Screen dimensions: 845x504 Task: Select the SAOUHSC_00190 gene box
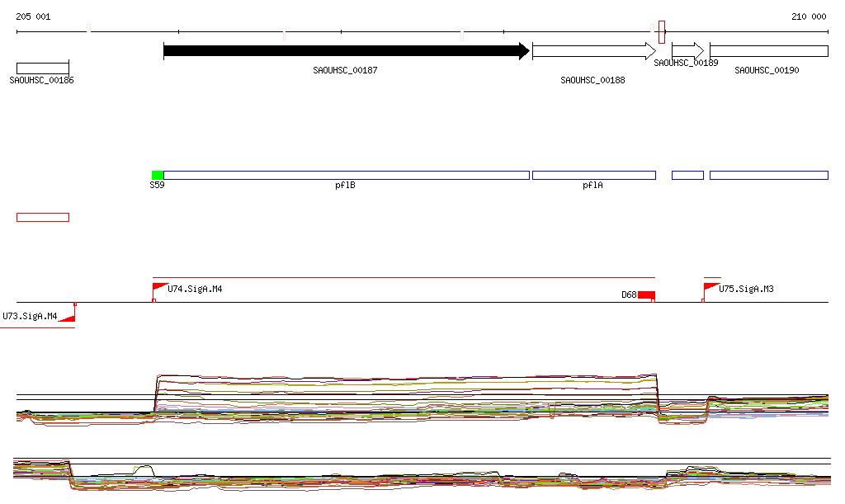768,51
